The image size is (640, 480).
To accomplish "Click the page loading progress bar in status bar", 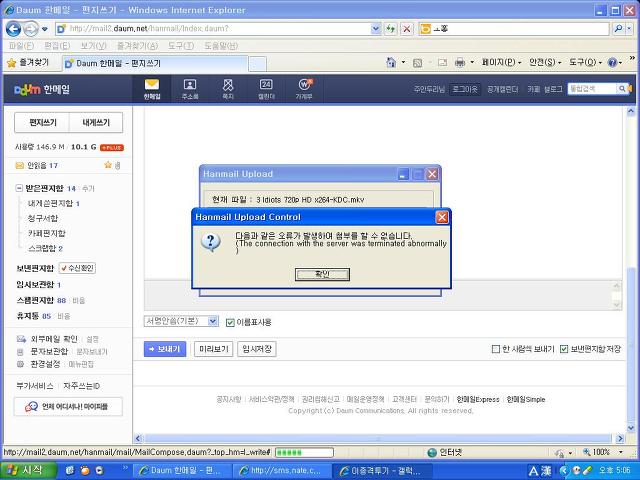I will pyautogui.click(x=304, y=452).
